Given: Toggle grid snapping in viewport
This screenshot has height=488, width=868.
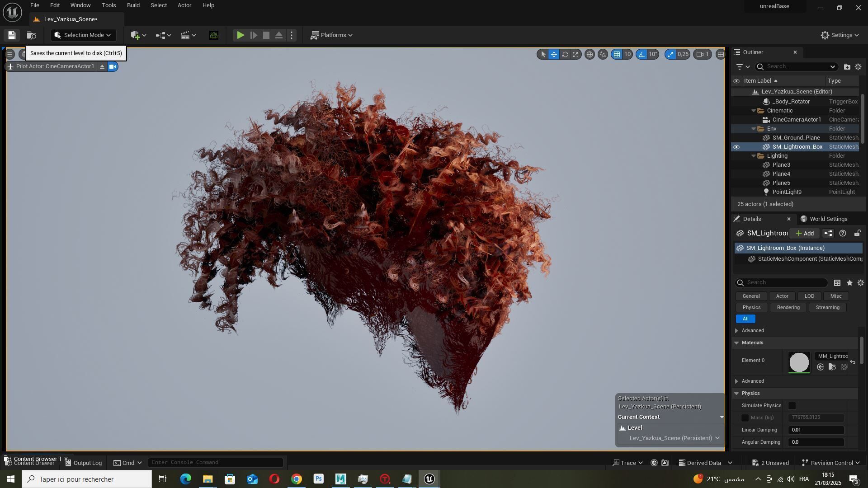Looking at the screenshot, I should tap(617, 54).
